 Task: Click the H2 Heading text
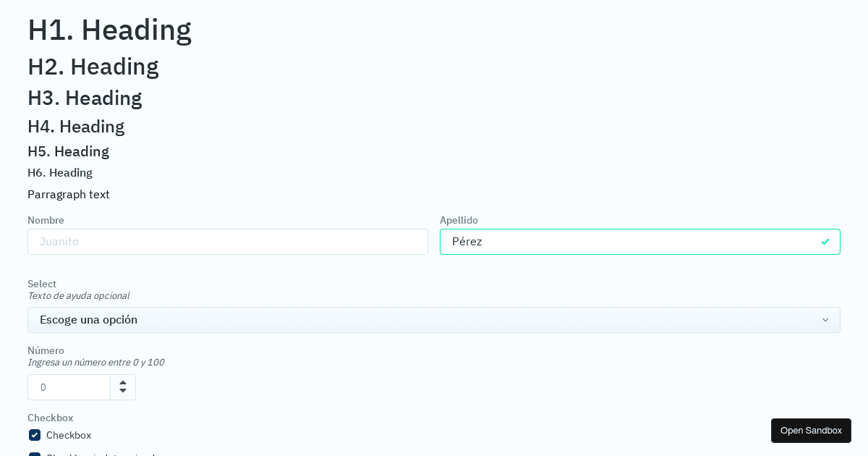(x=93, y=67)
